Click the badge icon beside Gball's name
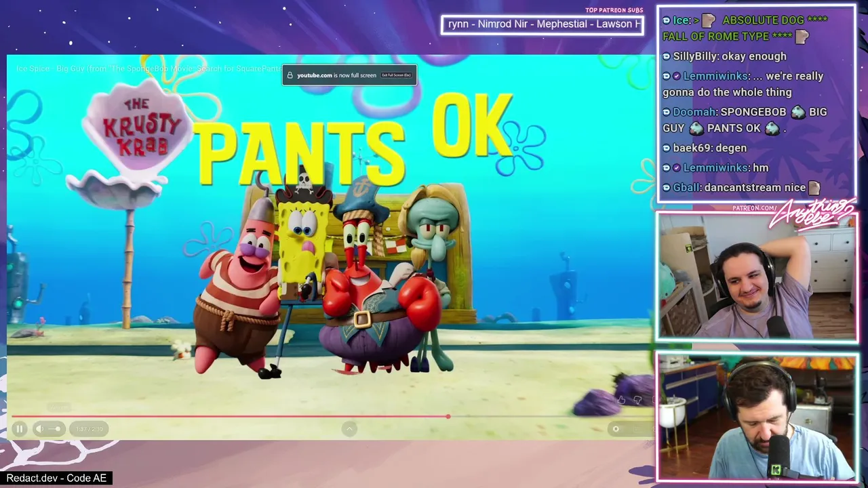 pyautogui.click(x=667, y=188)
